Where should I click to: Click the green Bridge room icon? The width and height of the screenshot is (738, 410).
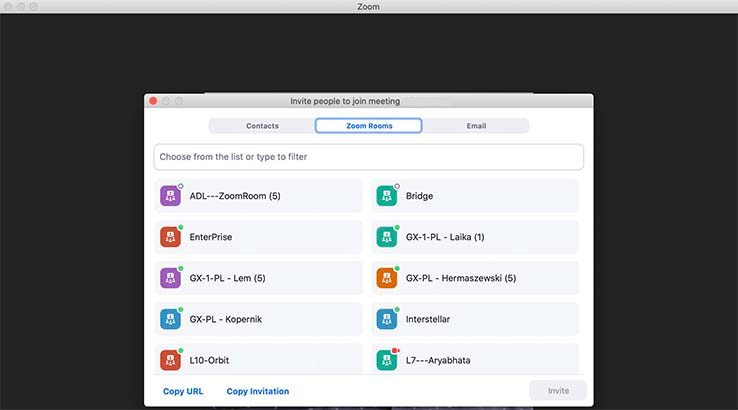(387, 196)
